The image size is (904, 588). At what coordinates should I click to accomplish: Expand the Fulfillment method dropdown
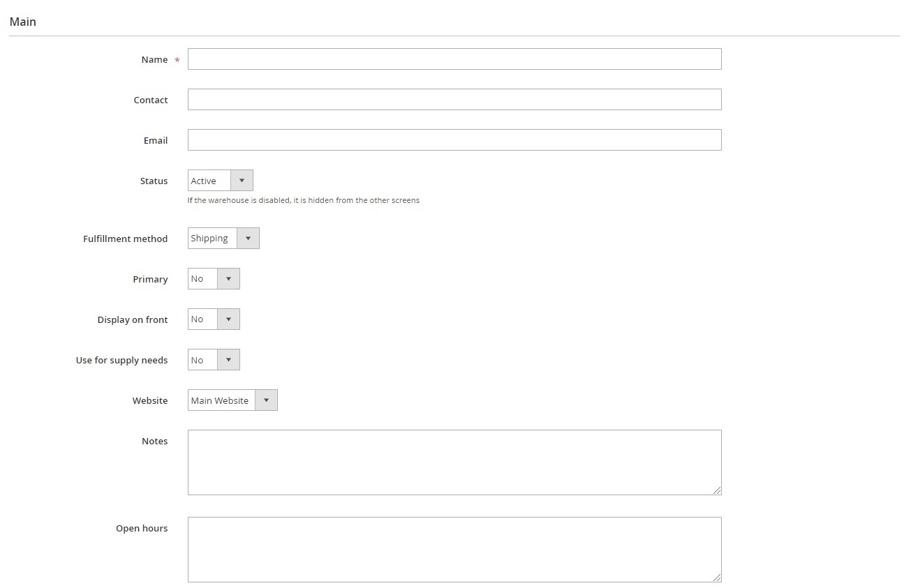(x=223, y=239)
